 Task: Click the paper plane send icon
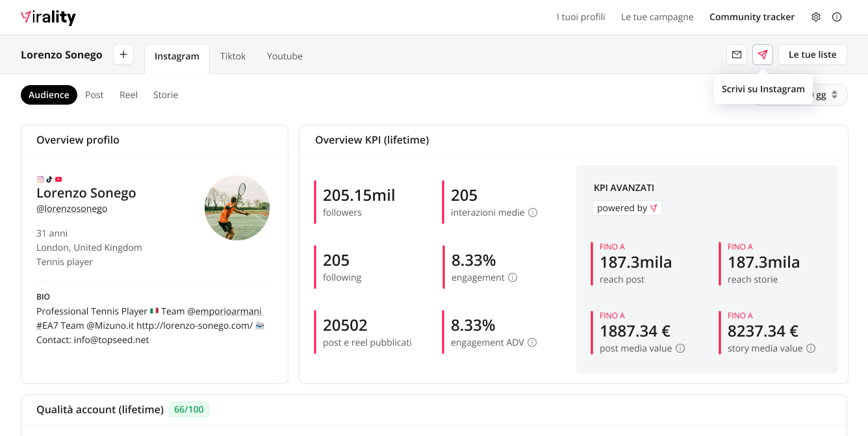click(763, 55)
